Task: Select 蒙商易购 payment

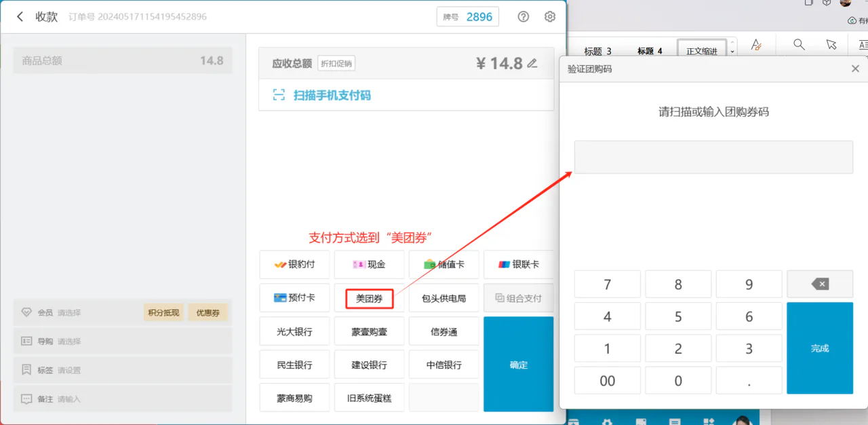Action: point(294,398)
